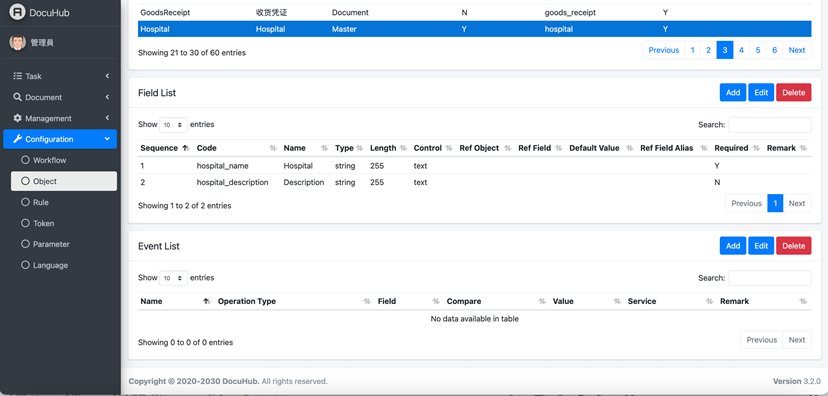
Task: Click the circle icon beside Language
Action: (x=25, y=265)
